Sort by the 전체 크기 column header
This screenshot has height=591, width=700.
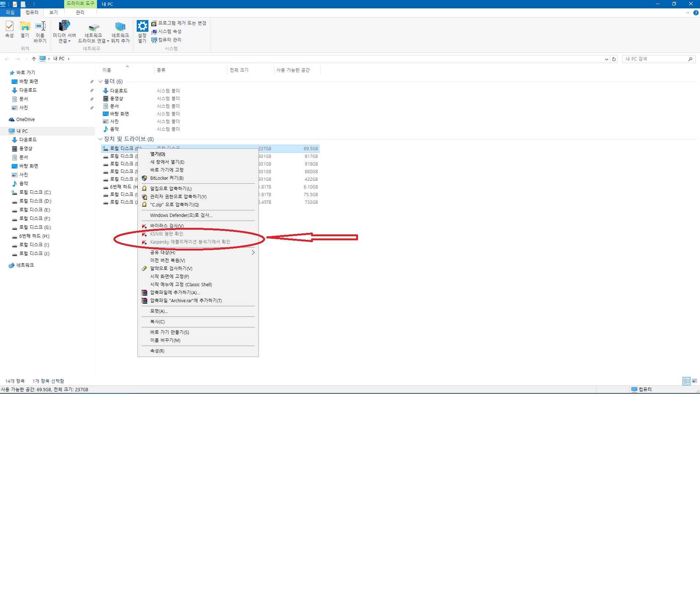click(250, 70)
